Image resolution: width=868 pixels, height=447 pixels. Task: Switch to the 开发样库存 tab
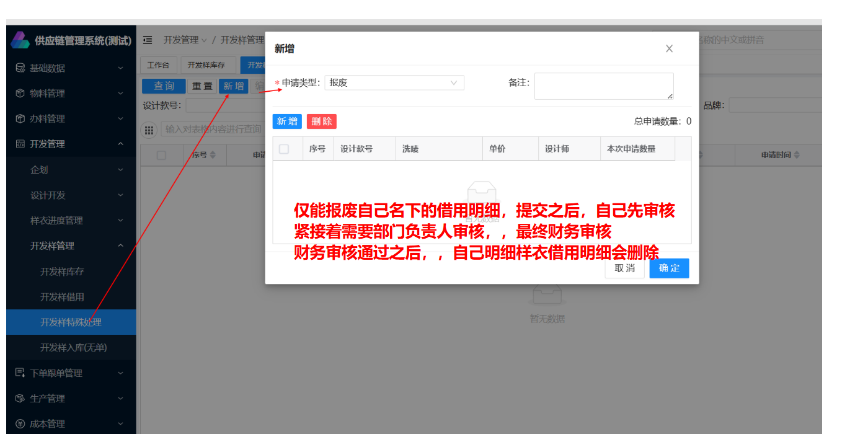(208, 66)
